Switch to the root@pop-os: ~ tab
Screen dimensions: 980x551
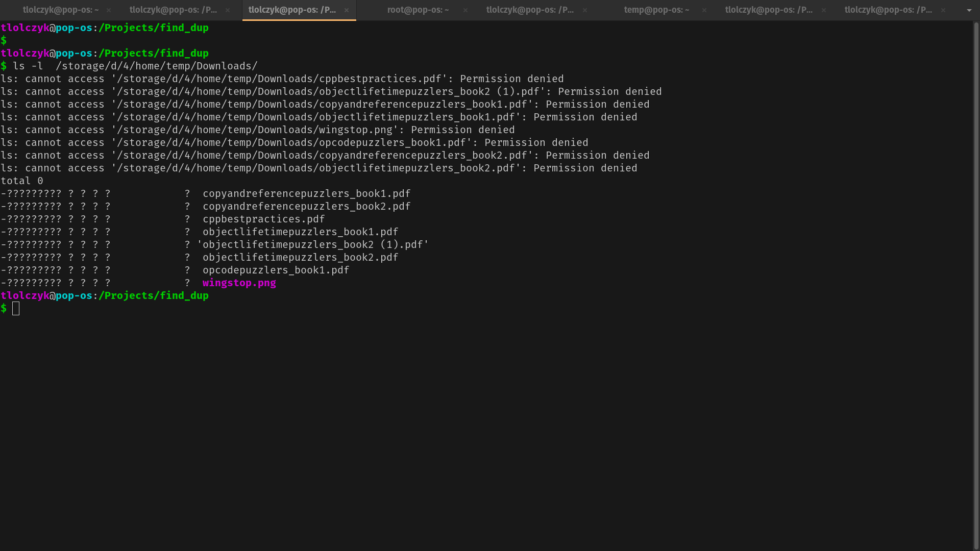pyautogui.click(x=418, y=10)
